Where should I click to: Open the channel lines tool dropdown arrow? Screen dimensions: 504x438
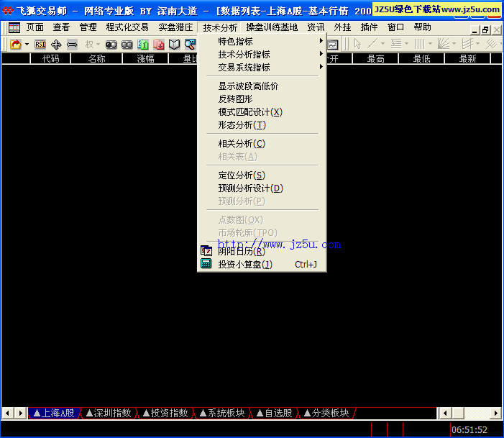click(x=477, y=44)
